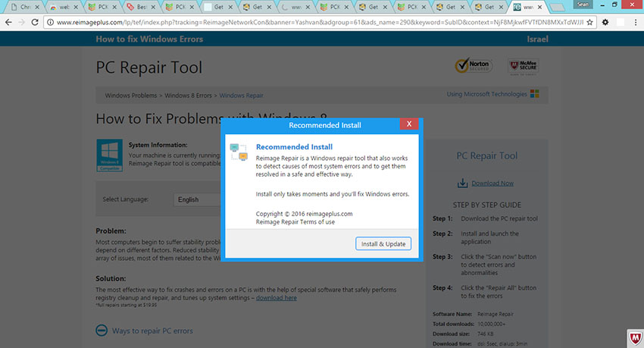Screen dimensions: 644x348
Task: Click the download arrow icon beside Download Now
Action: coord(462,183)
